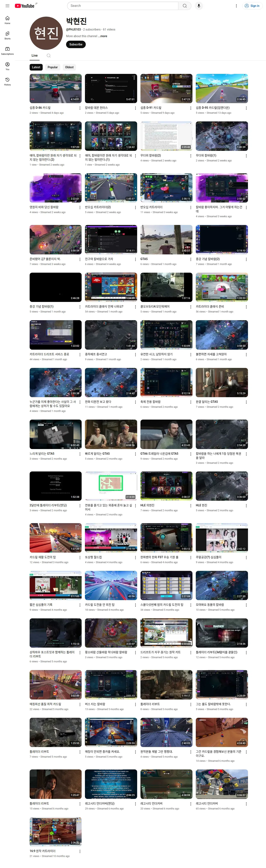The image size is (266, 868).
Task: Open video titled 무더위 칼바람(1)
Action: coord(206,156)
